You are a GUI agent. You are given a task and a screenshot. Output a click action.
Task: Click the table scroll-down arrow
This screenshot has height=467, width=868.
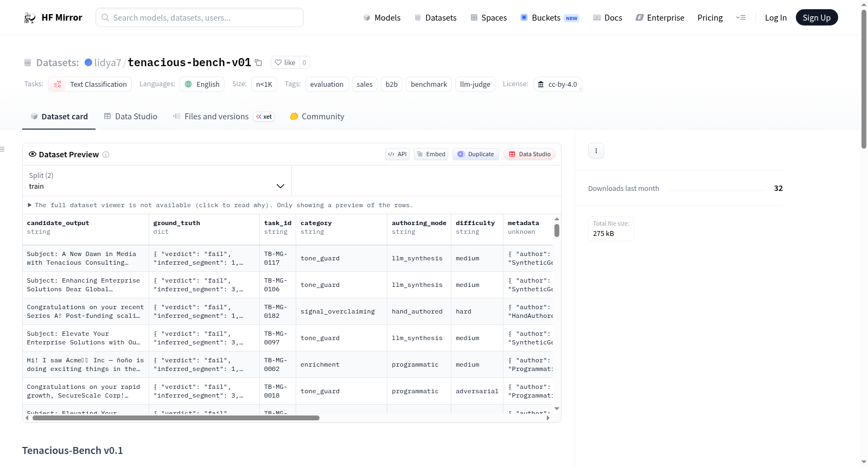tap(557, 409)
